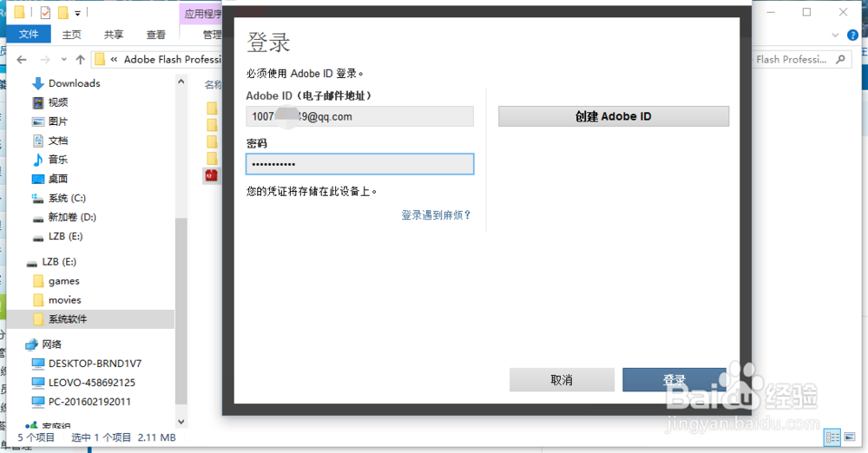Image resolution: width=868 pixels, height=453 pixels.
Task: Click the 桌面 desktop icon
Action: pos(37,179)
